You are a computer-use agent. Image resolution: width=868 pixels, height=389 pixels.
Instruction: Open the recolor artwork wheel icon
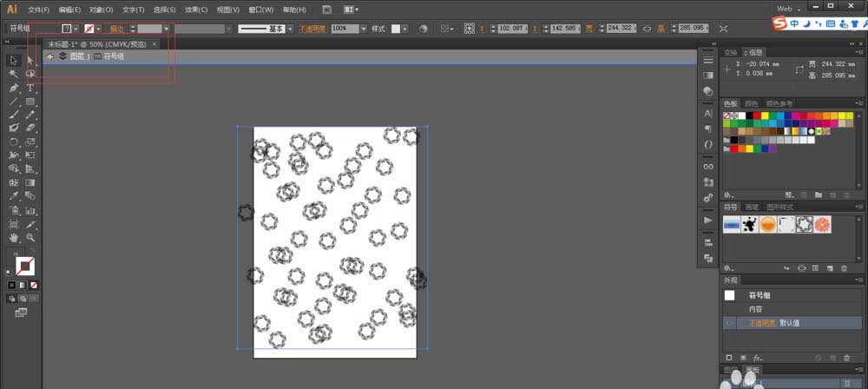[x=424, y=29]
